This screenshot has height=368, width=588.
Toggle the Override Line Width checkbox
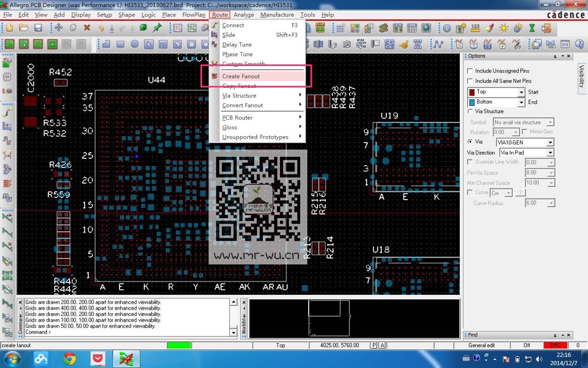coord(470,162)
